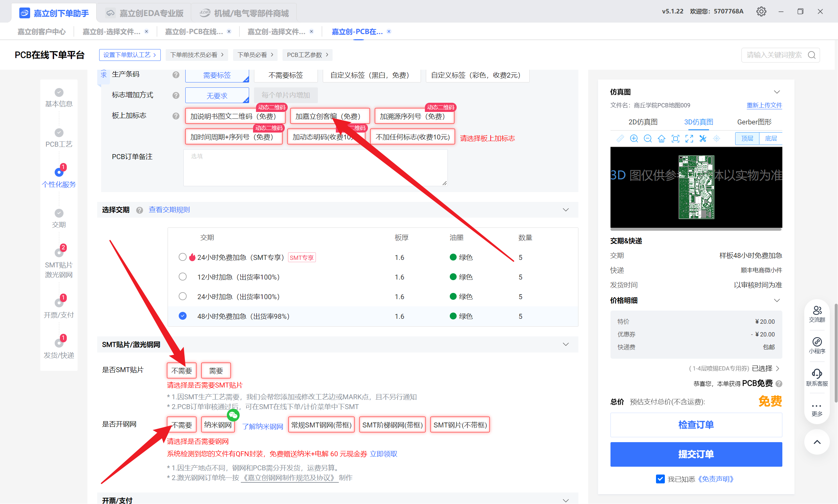The width and height of the screenshot is (838, 504).
Task: Click the zoom-in magnifier in the 3D preview toolbar
Action: (x=634, y=138)
